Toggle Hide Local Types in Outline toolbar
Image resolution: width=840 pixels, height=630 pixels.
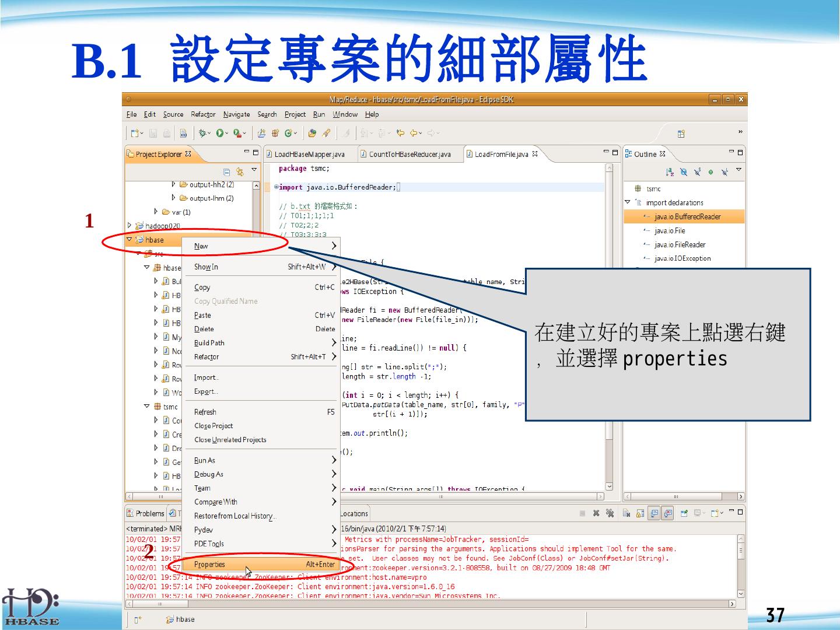click(x=724, y=172)
